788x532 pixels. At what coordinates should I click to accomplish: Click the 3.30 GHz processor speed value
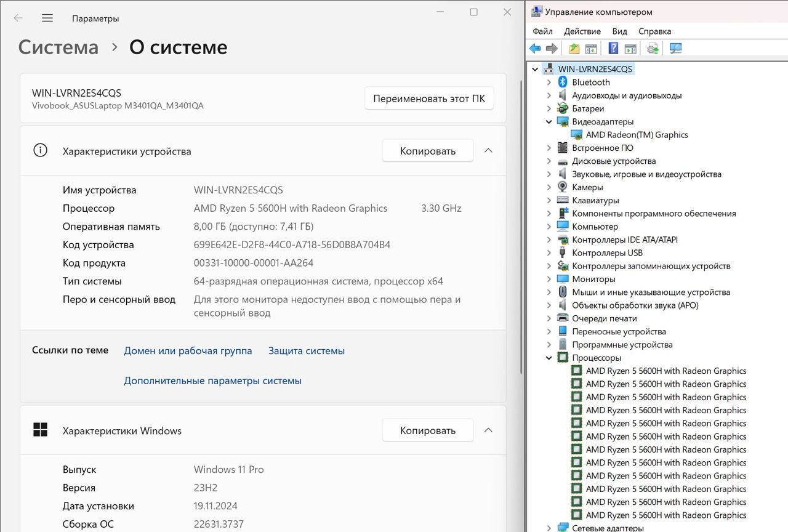pyautogui.click(x=441, y=208)
